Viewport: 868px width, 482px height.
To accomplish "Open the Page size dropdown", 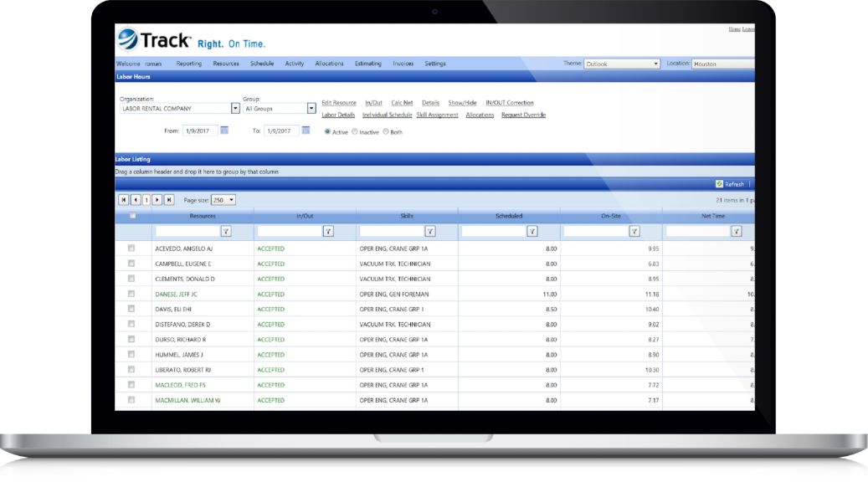I will click(223, 200).
